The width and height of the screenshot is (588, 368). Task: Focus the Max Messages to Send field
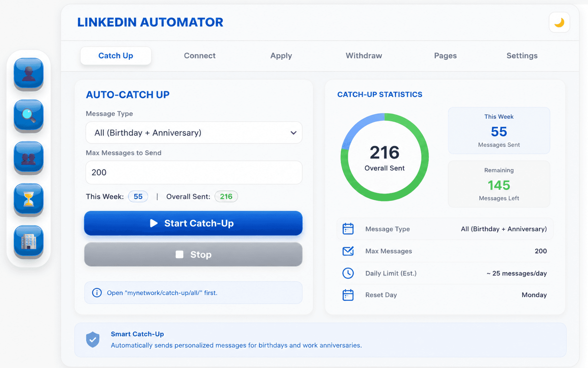(x=194, y=172)
